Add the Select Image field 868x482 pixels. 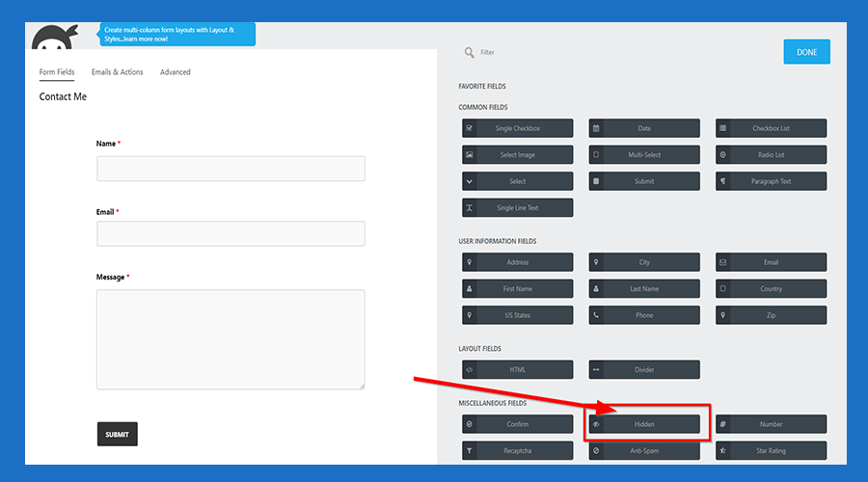pyautogui.click(x=517, y=155)
